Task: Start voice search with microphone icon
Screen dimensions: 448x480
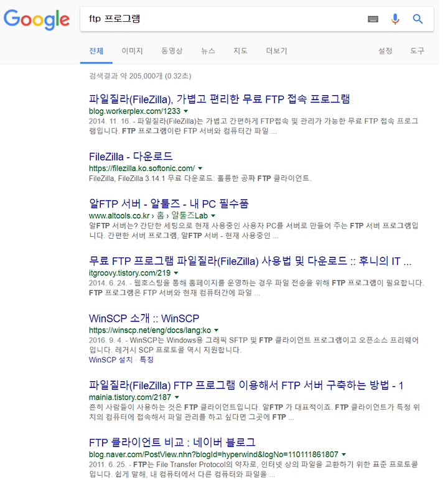Action: [395, 19]
